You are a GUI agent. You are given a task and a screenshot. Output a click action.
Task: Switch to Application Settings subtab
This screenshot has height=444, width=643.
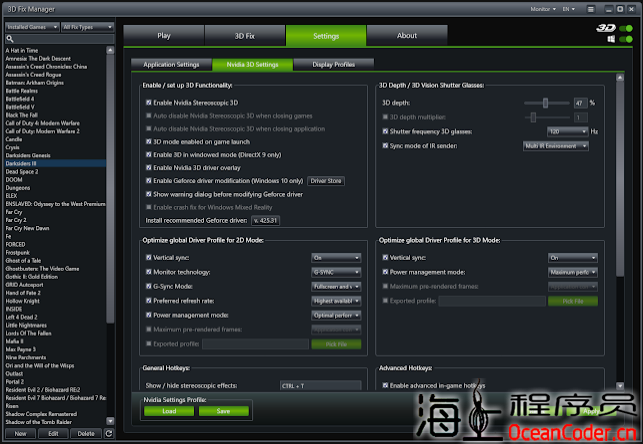171,64
